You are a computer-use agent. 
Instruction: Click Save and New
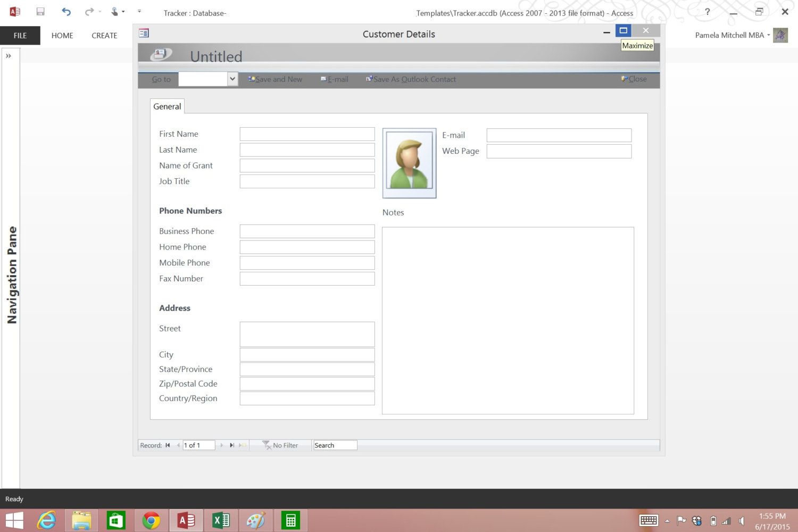click(275, 79)
